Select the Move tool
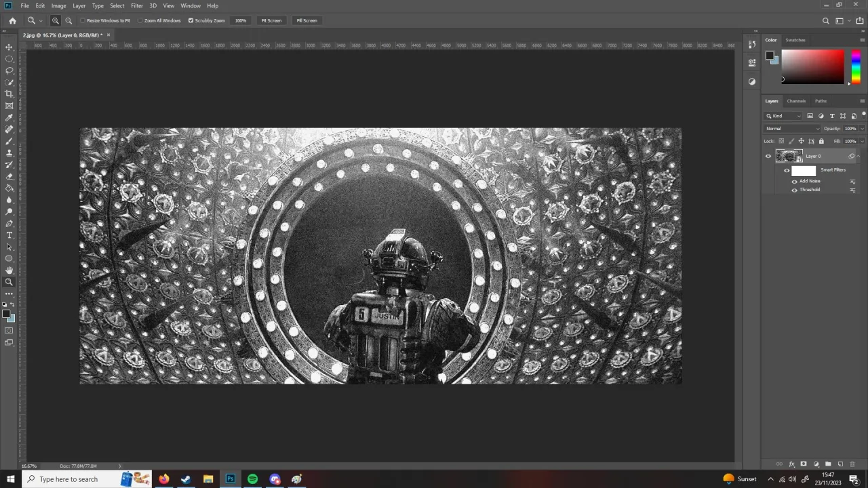868x488 pixels. tap(9, 47)
